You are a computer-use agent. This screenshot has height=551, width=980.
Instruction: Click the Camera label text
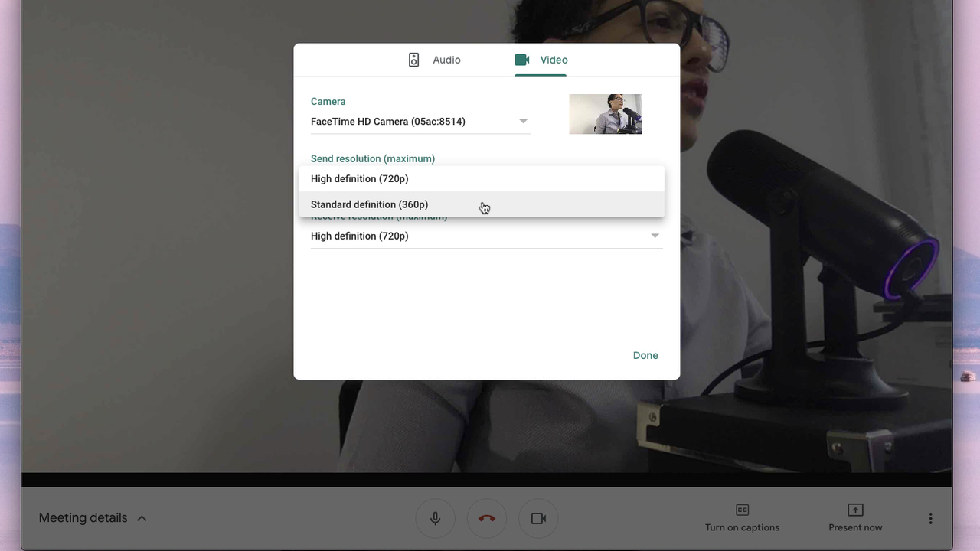pos(328,101)
